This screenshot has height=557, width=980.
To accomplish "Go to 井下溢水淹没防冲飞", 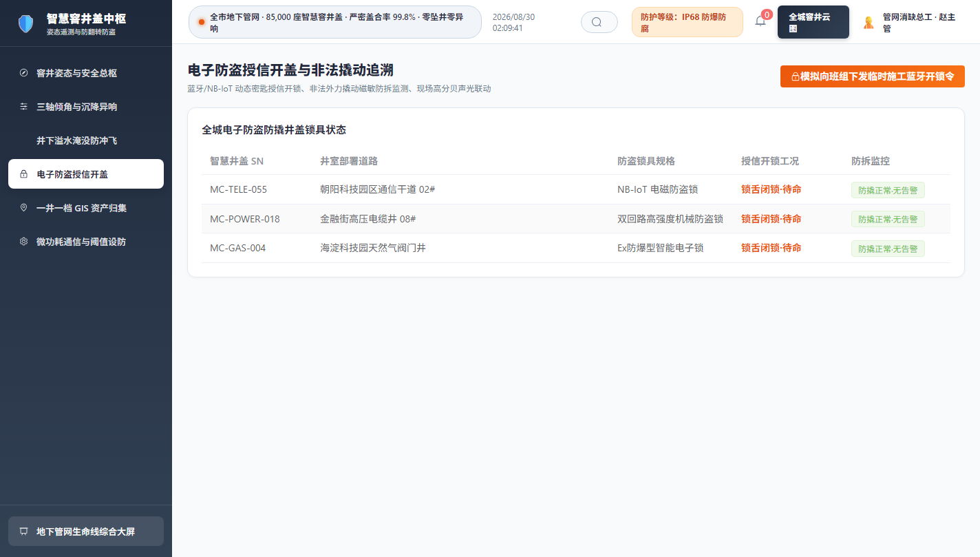I will coord(86,140).
